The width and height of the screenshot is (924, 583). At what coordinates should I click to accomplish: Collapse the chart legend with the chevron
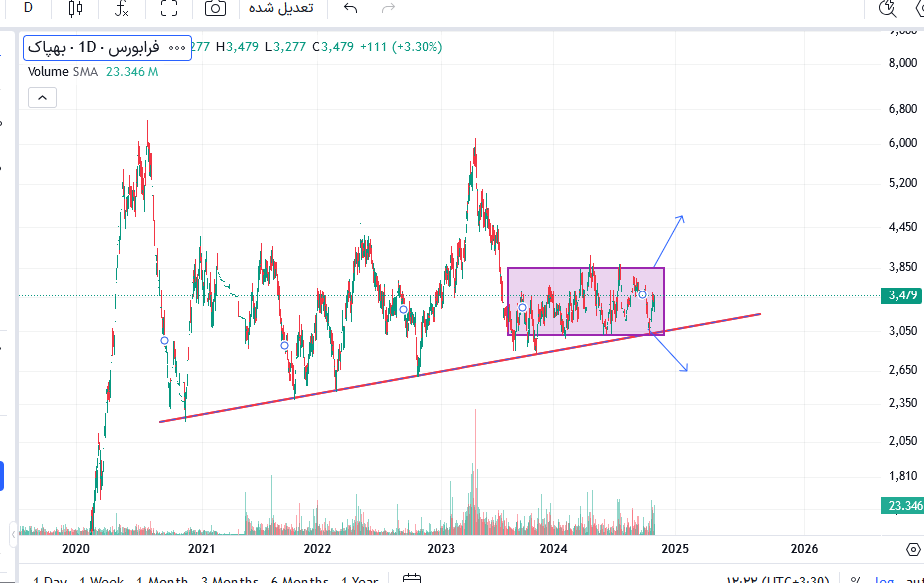42,97
